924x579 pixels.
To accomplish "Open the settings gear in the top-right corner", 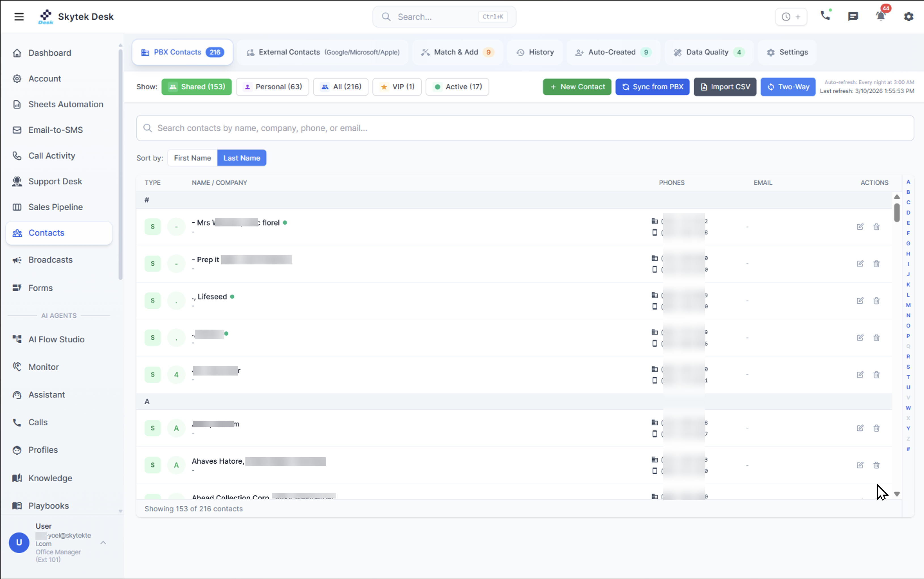I will (908, 16).
